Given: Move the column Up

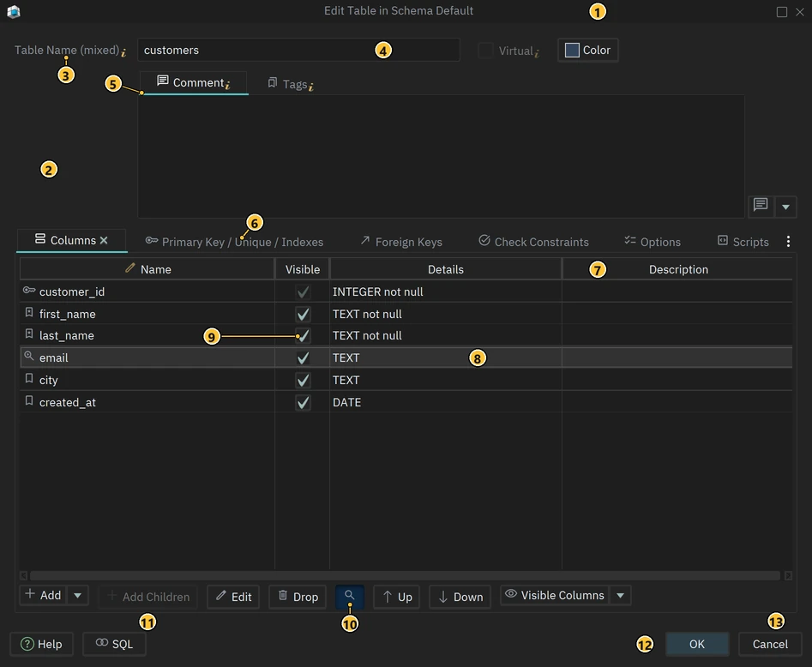Looking at the screenshot, I should point(397,597).
